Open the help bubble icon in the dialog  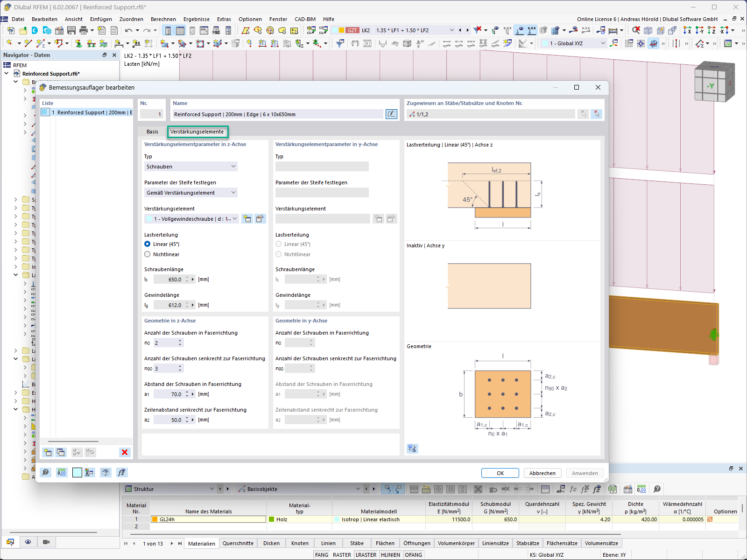(46, 472)
